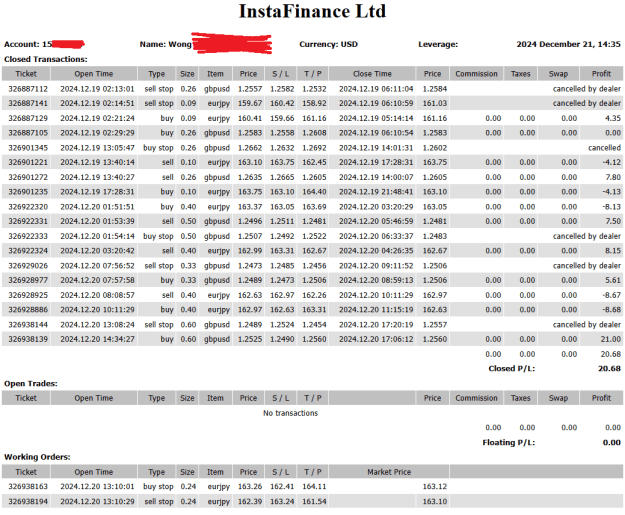Click the bold Closed P/L total 20.68
This screenshot has width=625, height=515.
point(609,369)
